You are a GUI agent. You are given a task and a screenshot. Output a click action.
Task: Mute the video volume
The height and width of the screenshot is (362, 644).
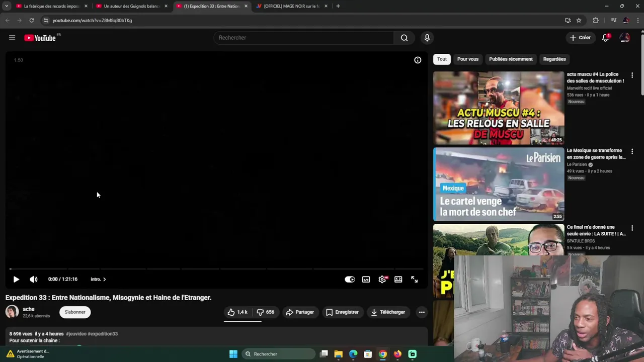point(34,279)
